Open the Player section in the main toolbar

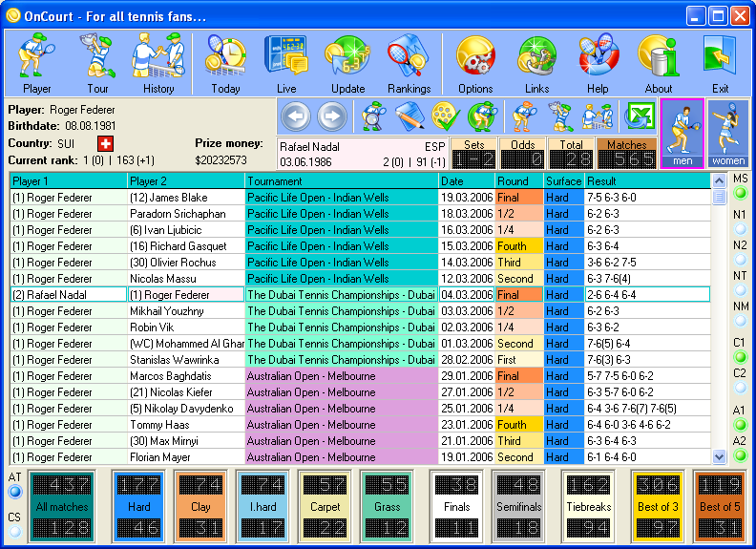(36, 63)
